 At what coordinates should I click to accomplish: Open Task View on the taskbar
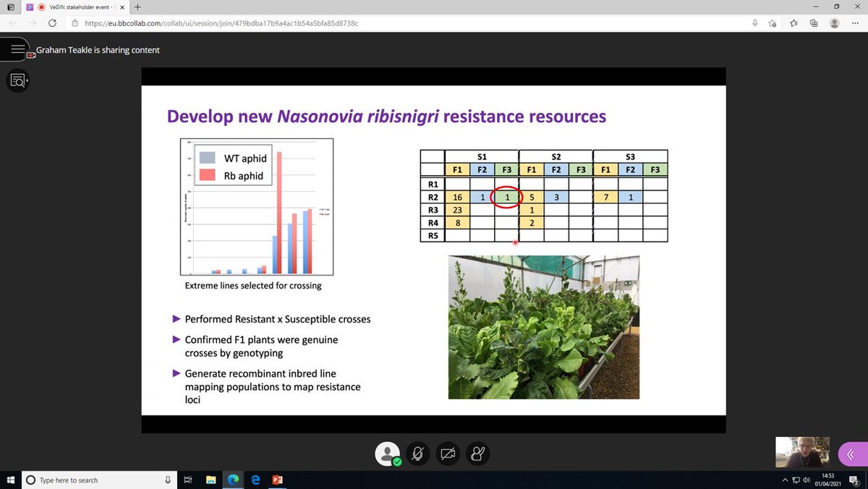[x=187, y=480]
